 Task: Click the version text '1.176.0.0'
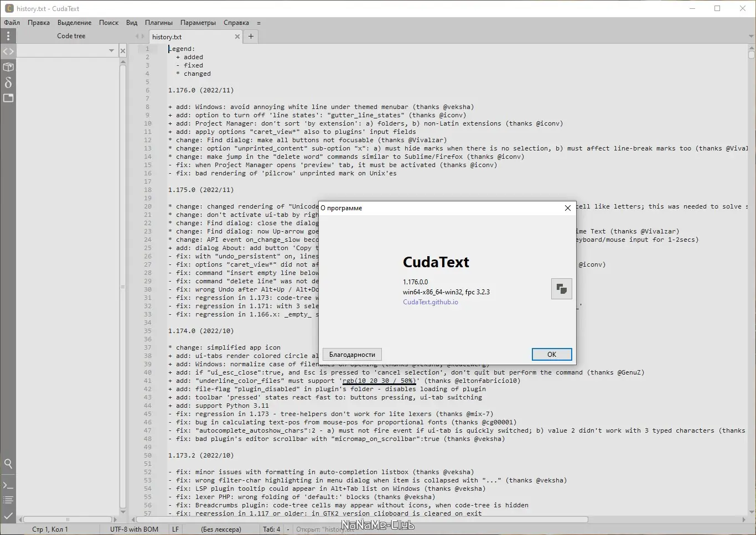click(x=416, y=282)
